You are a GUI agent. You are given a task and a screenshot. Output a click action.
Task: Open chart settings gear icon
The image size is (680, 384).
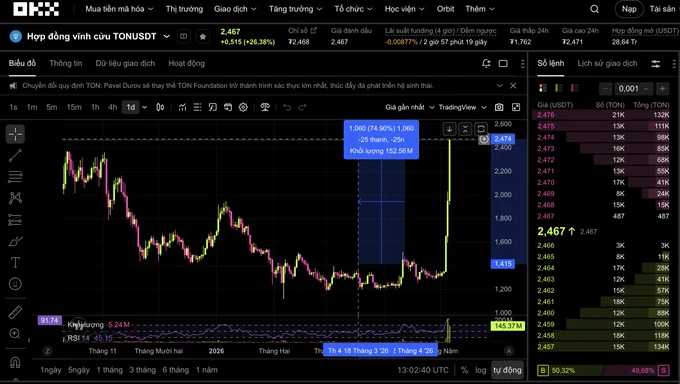tap(243, 107)
